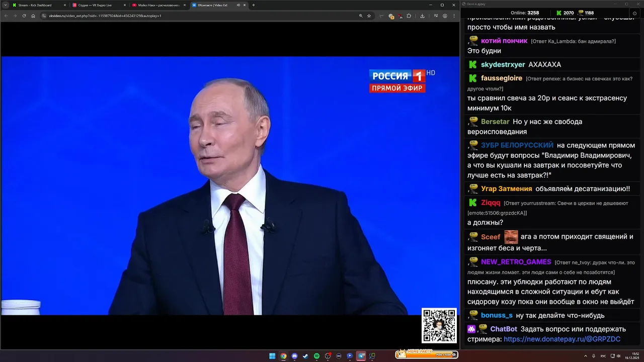
Task: Switch to Майкл Наки tab
Action: click(158, 5)
